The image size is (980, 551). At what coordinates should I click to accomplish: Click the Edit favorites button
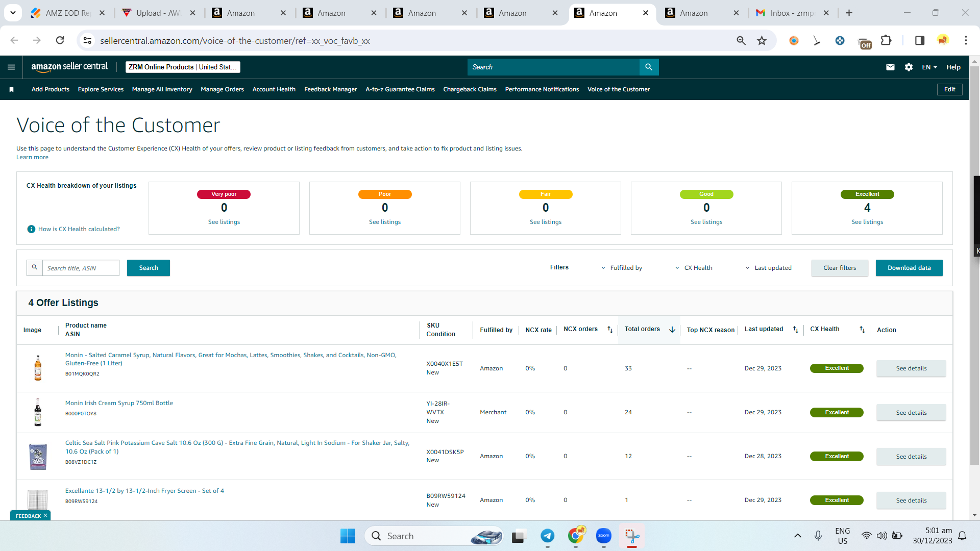point(949,89)
